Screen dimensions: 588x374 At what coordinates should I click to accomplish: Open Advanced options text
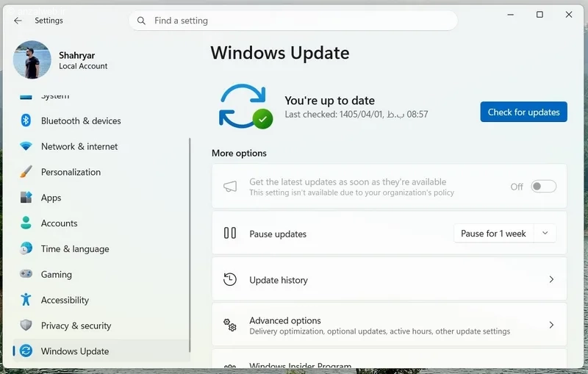tap(285, 320)
